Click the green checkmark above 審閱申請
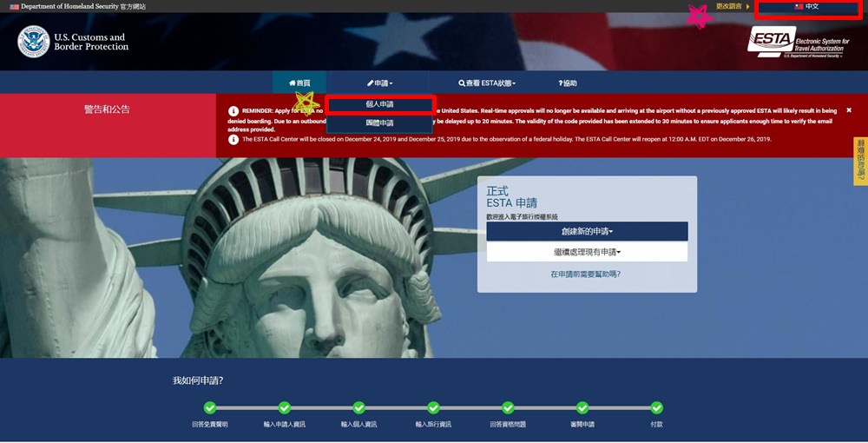 (x=582, y=407)
